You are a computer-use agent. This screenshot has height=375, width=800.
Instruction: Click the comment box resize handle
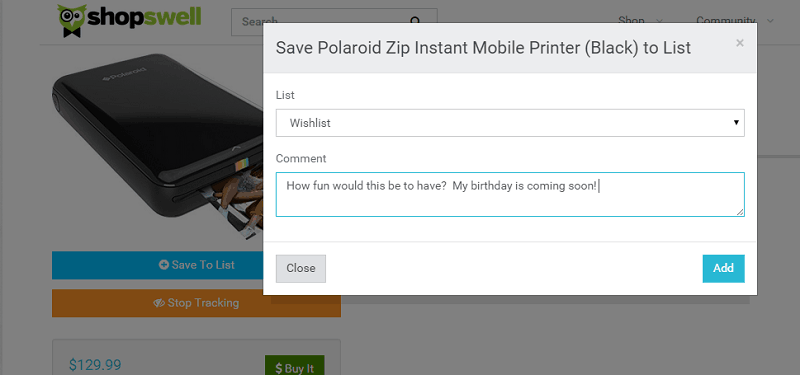740,212
